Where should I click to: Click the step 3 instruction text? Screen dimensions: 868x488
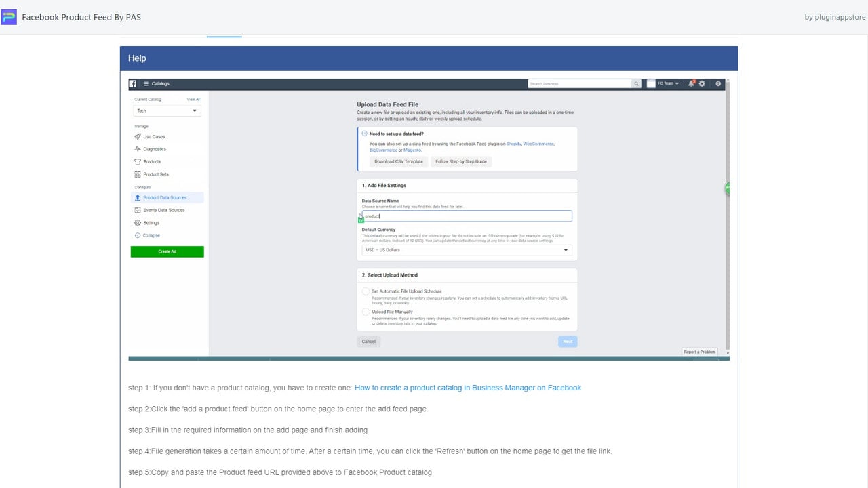click(x=248, y=430)
